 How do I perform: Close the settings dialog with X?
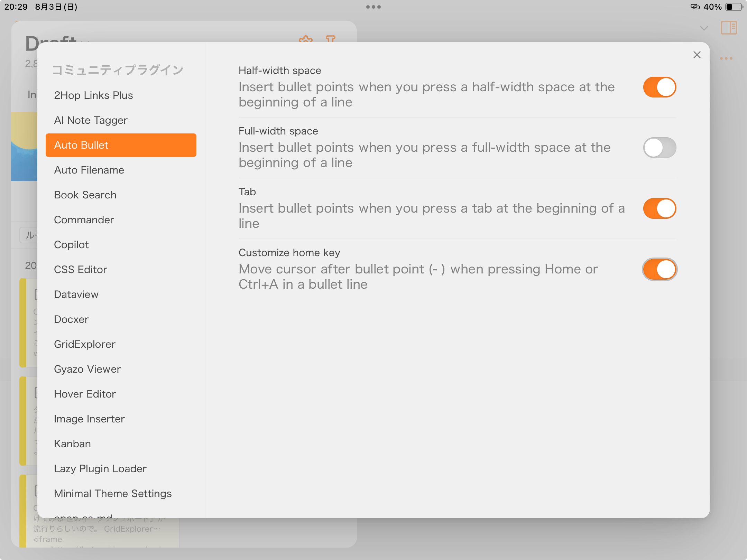tap(697, 55)
